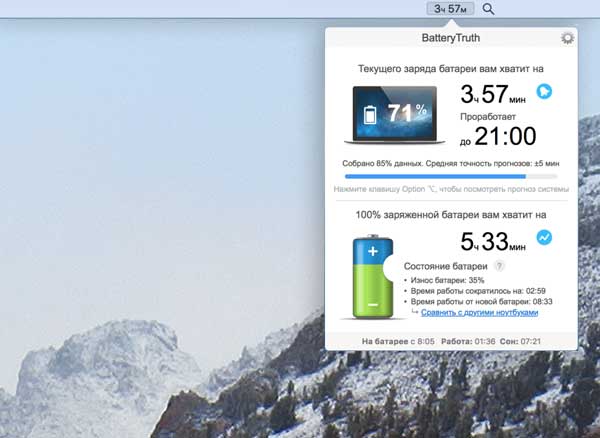
Task: Click the 3ч 57м menu bar item
Action: coord(450,9)
